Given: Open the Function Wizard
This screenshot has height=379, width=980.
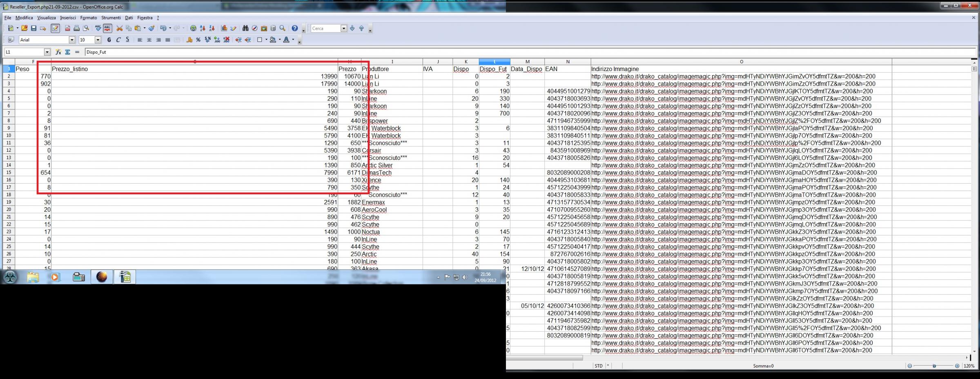Looking at the screenshot, I should pos(58,52).
